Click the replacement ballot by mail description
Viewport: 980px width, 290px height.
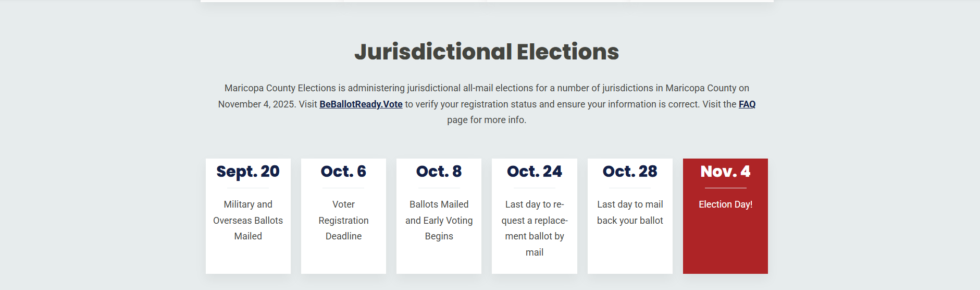535,228
